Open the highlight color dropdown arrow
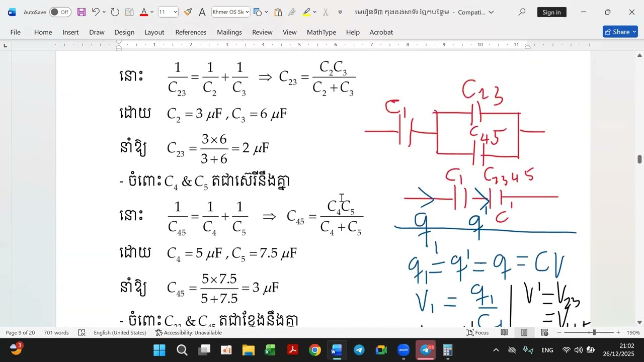The height and width of the screenshot is (362, 644). tap(314, 12)
